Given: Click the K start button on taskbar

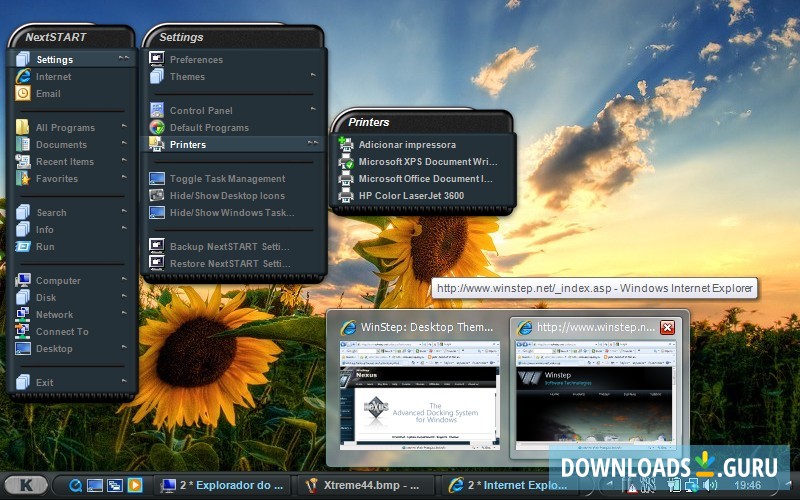Looking at the screenshot, I should [x=27, y=485].
